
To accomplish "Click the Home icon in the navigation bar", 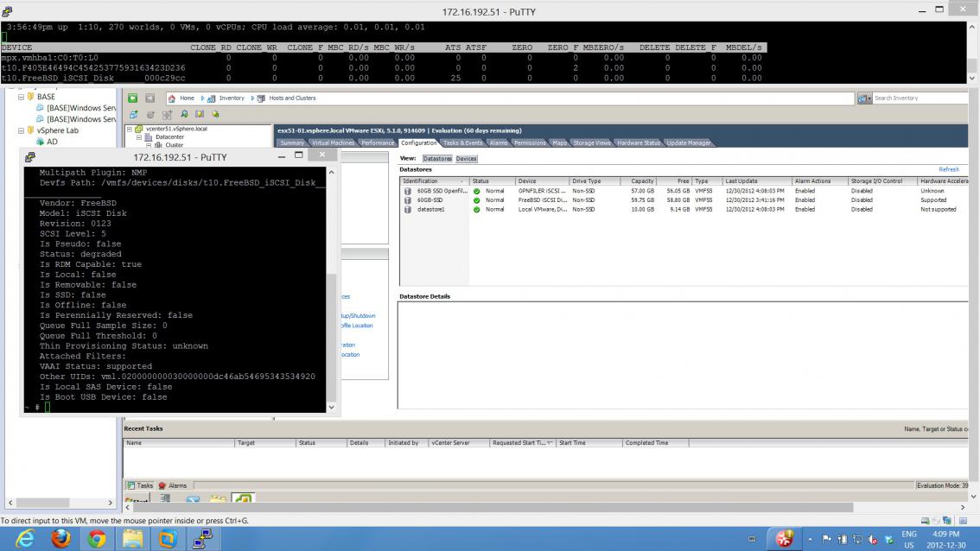I will click(x=172, y=98).
